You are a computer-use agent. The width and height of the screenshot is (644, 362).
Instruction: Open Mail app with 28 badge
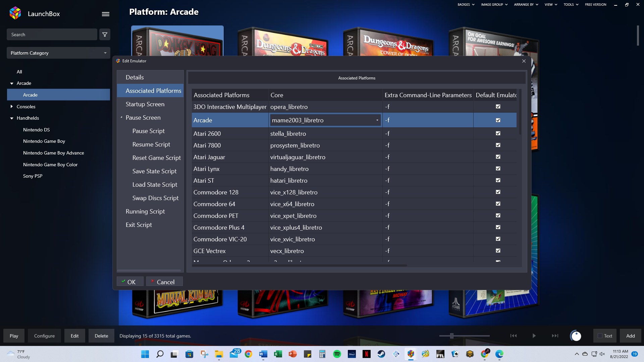[235, 353]
